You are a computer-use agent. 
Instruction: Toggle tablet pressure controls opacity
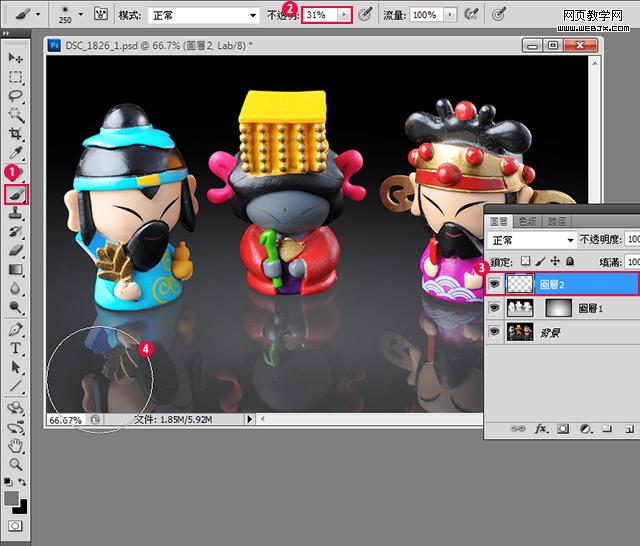[365, 15]
